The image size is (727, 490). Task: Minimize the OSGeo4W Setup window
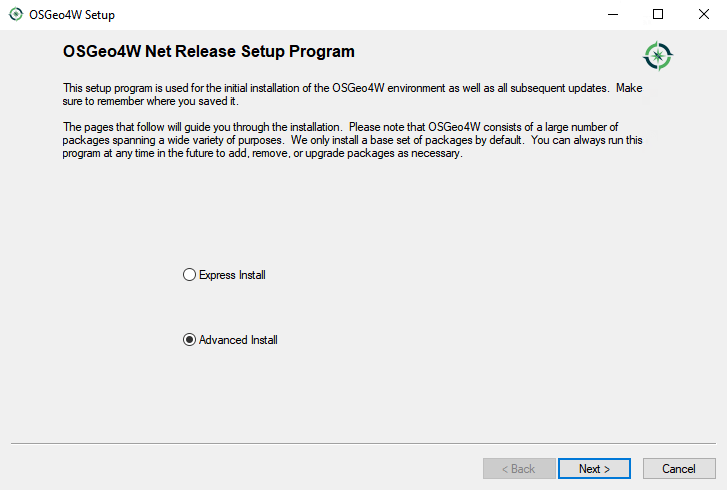pos(612,14)
